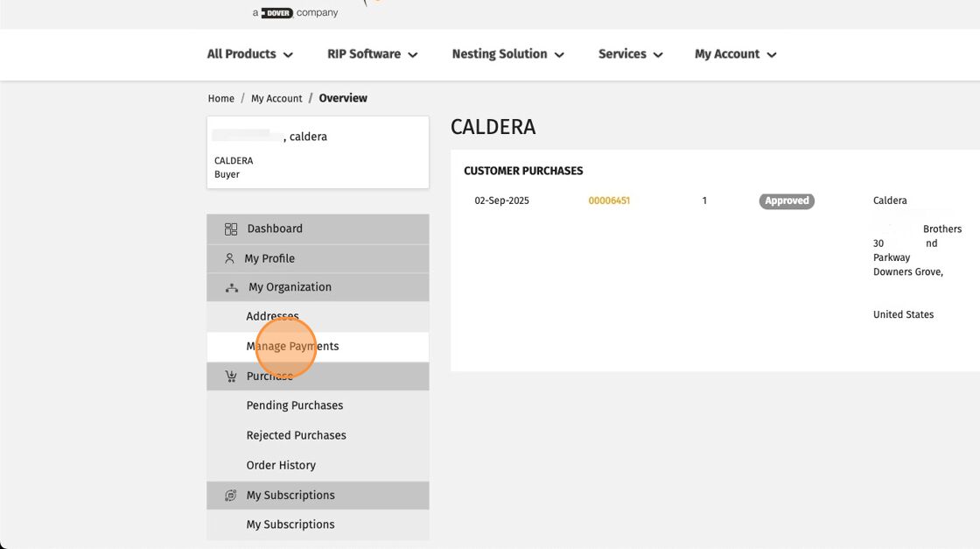Screen dimensions: 980x549
Task: Click the Downers Grove address line
Action: click(908, 272)
